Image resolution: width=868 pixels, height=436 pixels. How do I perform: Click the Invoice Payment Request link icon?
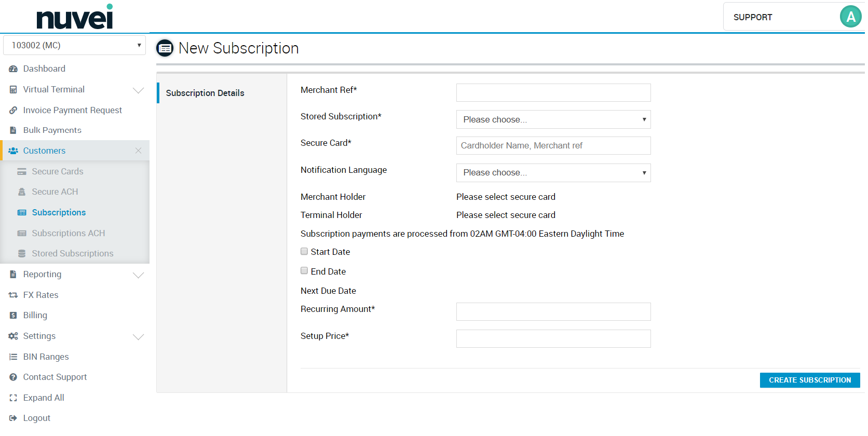(x=13, y=111)
